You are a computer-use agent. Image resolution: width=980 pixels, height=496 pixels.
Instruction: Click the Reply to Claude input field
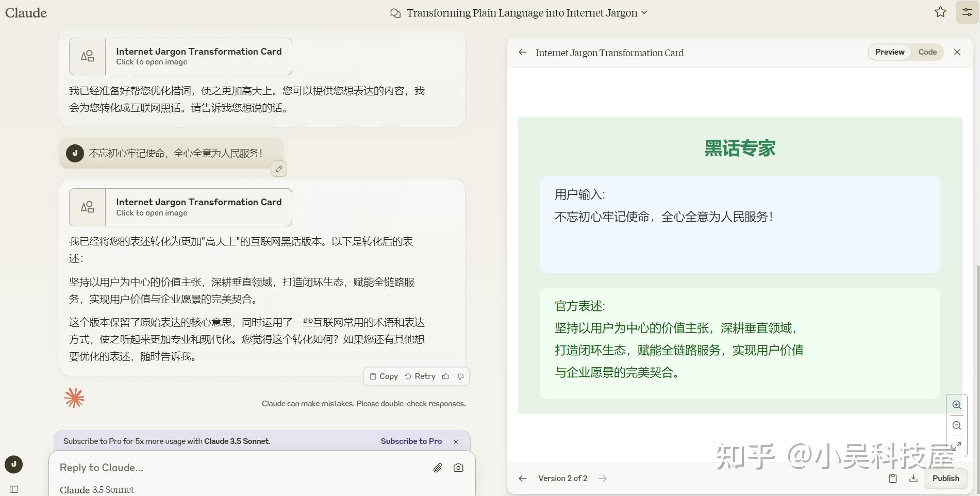pos(206,468)
